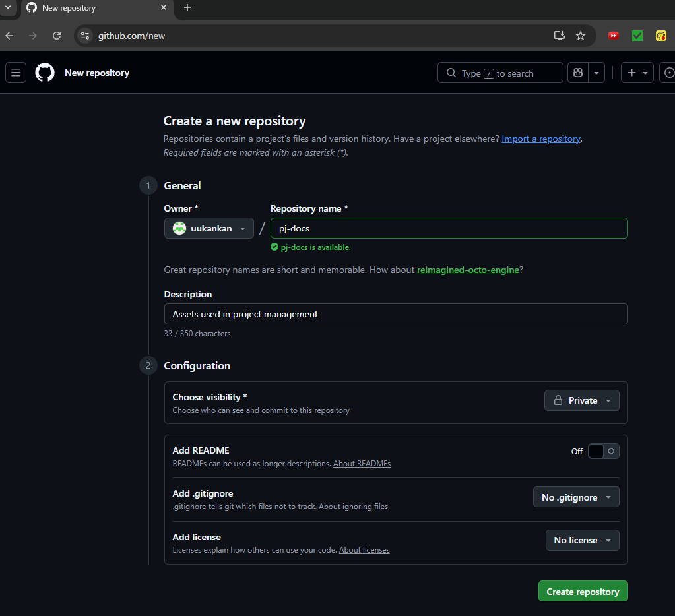Screen dimensions: 675x616
Task: Open the hamburger navigation menu
Action: click(16, 73)
